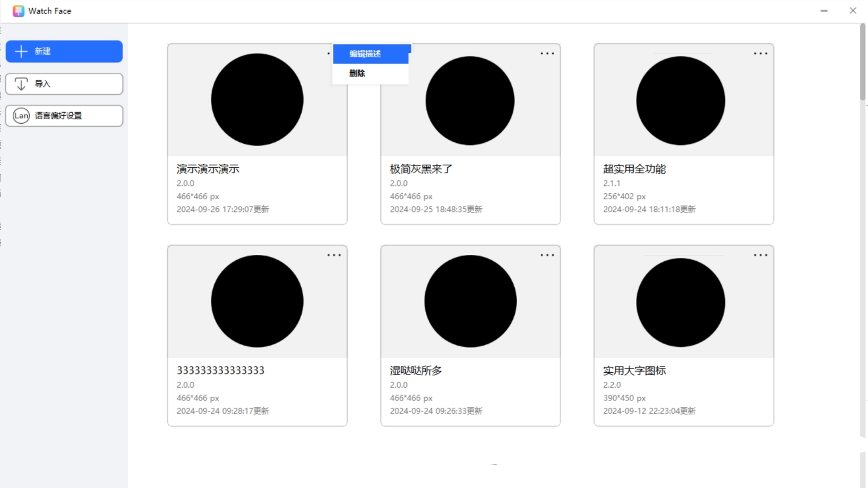This screenshot has width=868, height=488.
Task: Open three-dot menu on 333333333333333 card
Action: (334, 255)
